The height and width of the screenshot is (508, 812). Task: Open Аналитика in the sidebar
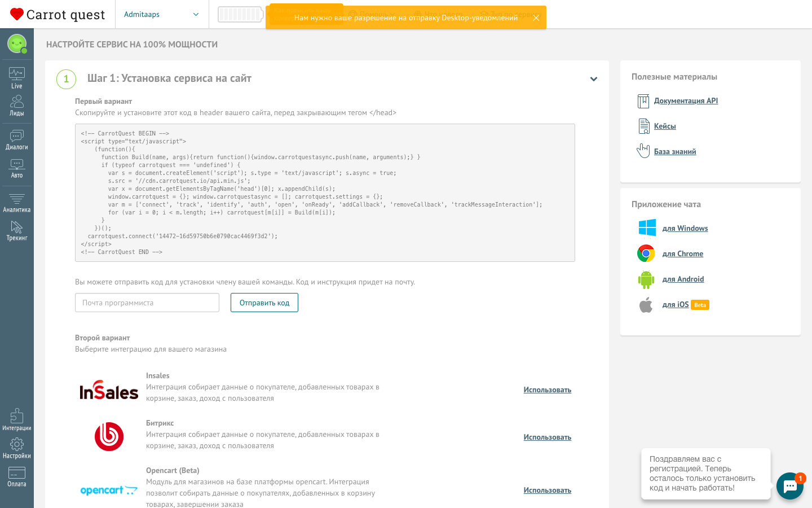(17, 203)
